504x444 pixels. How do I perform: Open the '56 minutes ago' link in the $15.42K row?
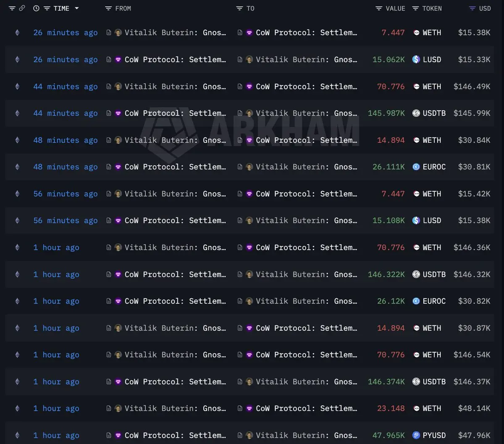pos(66,194)
